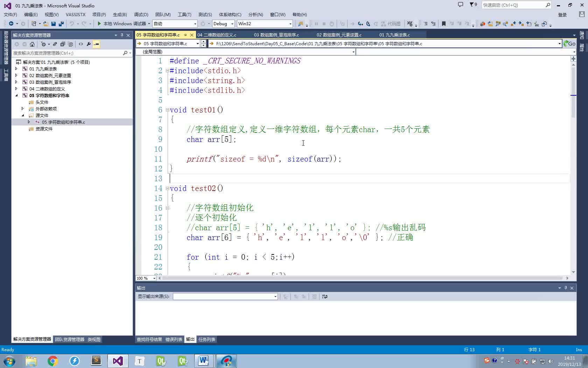Click the Step Over debug icon
The height and width of the screenshot is (368, 588).
pyautogui.click(x=368, y=23)
